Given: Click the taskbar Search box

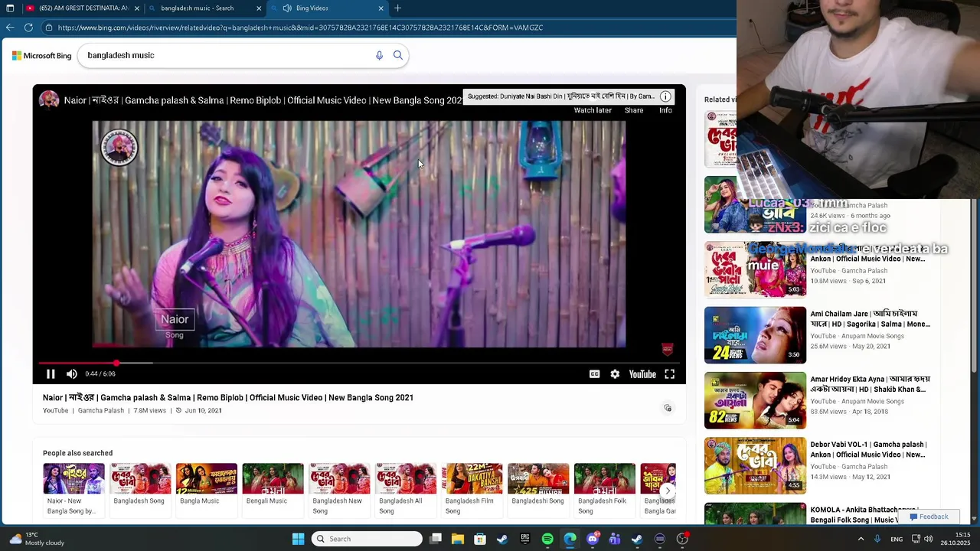Looking at the screenshot, I should pos(367,539).
